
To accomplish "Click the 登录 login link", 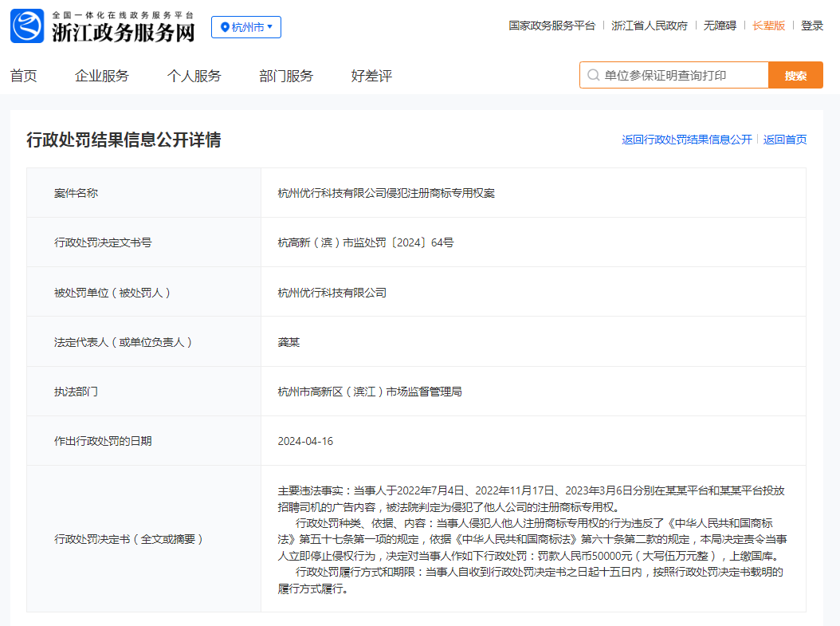I will pos(812,26).
